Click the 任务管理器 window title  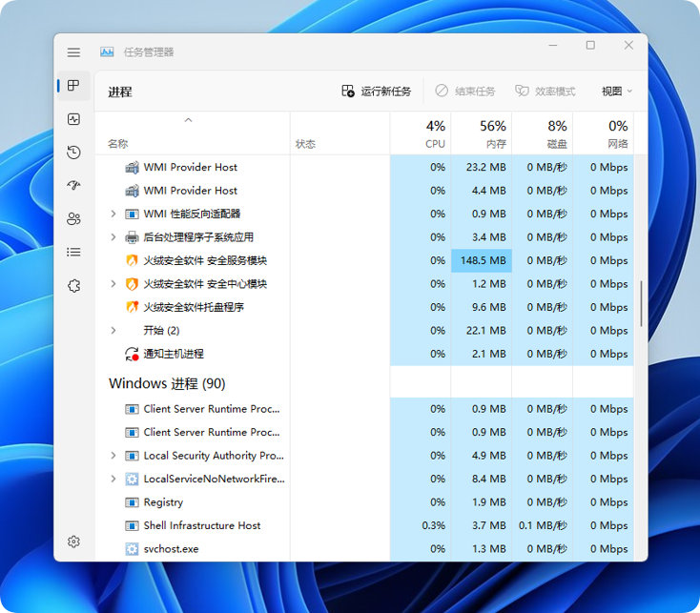149,52
